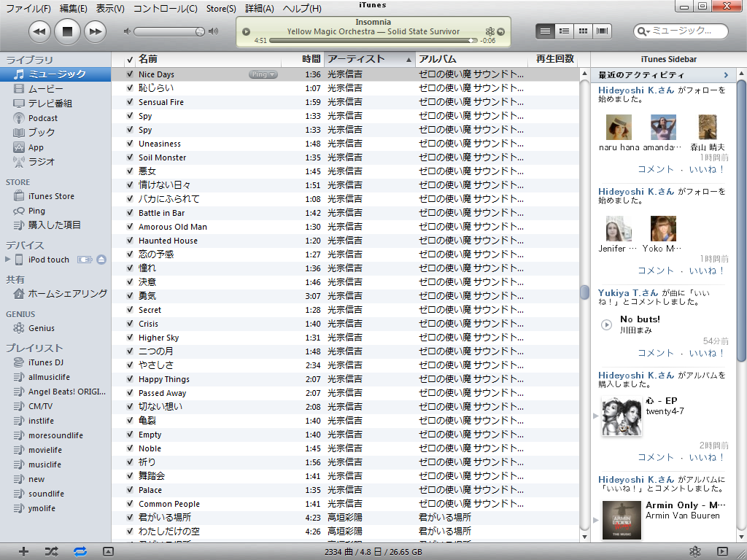Uncheck the Battle in Bar track
This screenshot has width=747, height=560.
click(130, 213)
